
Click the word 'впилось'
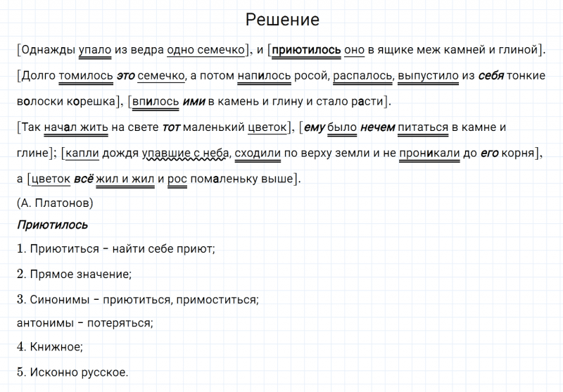click(x=156, y=101)
